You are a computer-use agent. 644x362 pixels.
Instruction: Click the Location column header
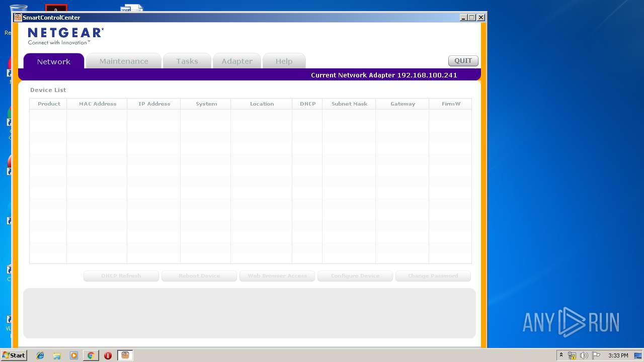[262, 104]
